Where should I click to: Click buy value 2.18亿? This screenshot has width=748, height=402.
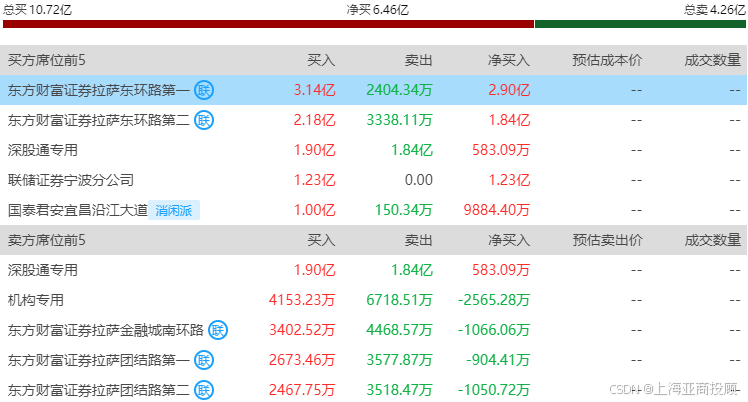[x=315, y=120]
